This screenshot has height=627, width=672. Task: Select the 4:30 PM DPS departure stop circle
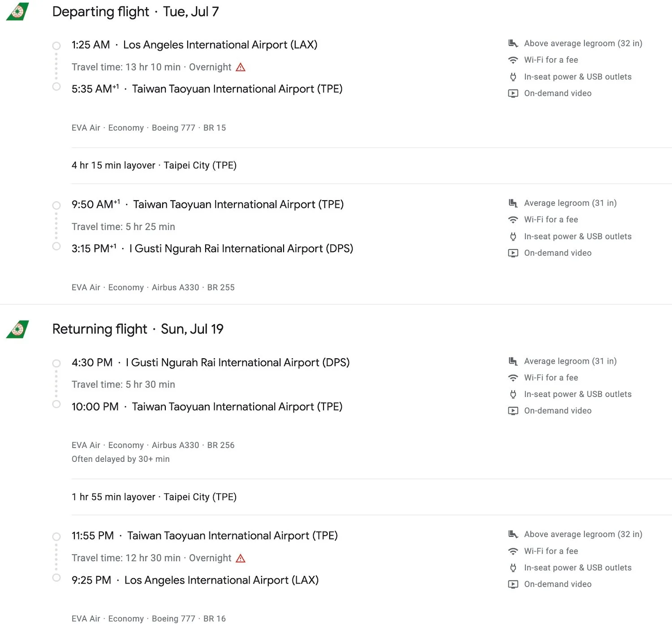pos(56,363)
